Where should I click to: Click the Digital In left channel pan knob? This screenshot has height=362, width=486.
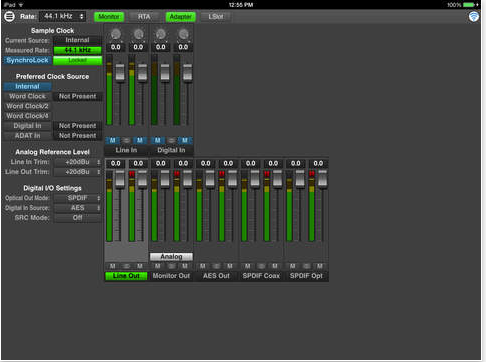pos(161,34)
